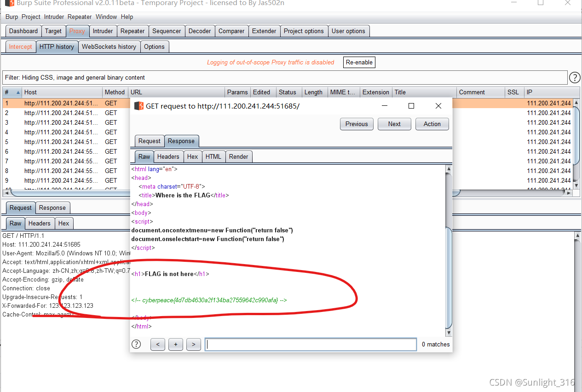Open the Project menu

pyautogui.click(x=31, y=17)
